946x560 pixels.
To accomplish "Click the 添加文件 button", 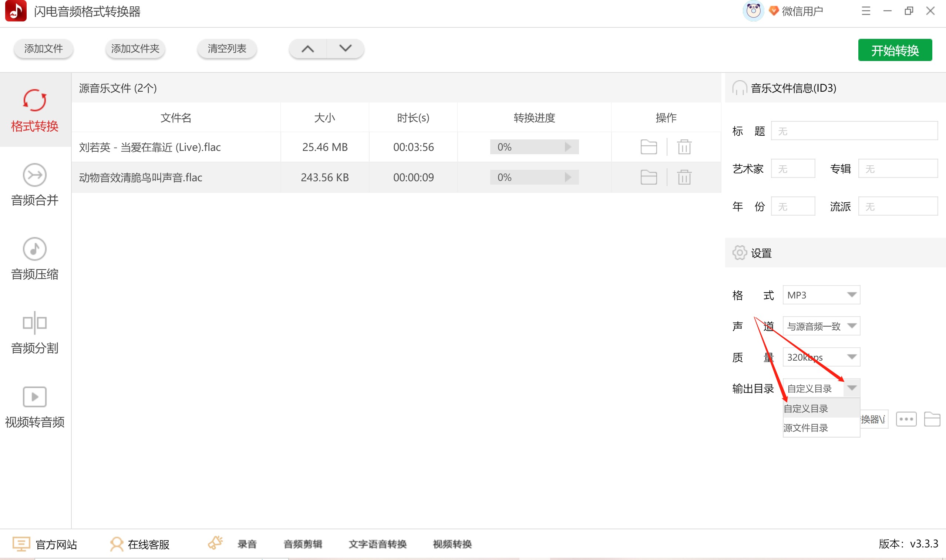I will point(43,49).
